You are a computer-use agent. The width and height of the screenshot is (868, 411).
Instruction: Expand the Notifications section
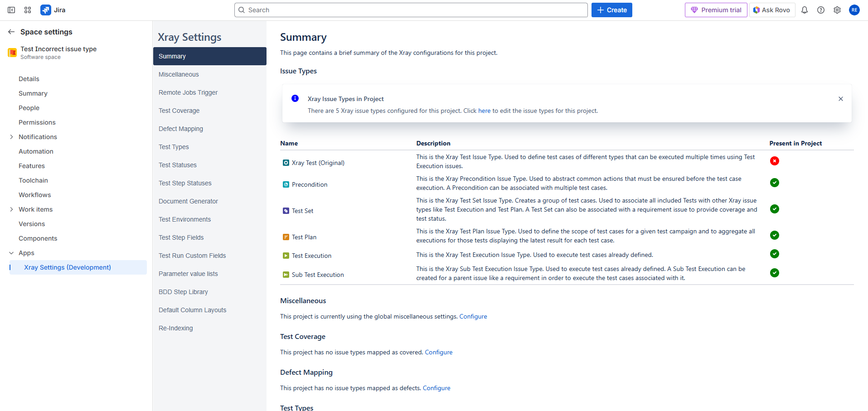[x=11, y=137]
